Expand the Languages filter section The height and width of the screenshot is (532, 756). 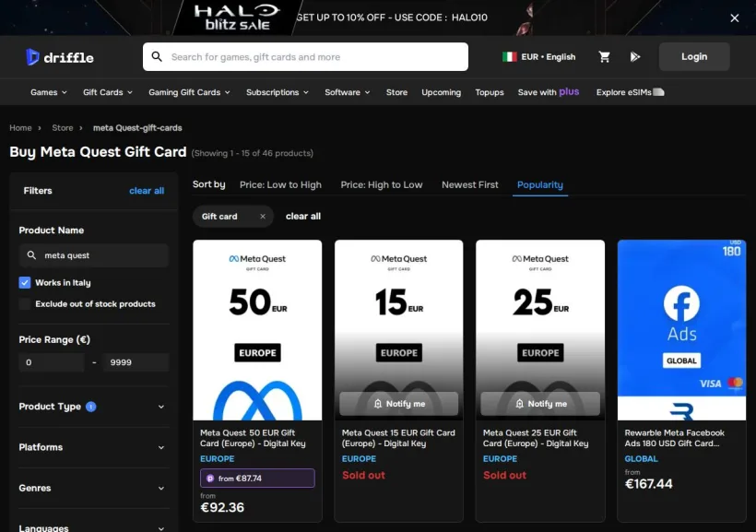coord(92,527)
